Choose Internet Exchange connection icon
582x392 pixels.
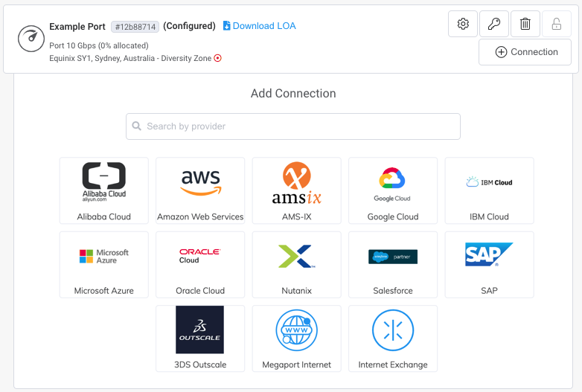tap(392, 330)
